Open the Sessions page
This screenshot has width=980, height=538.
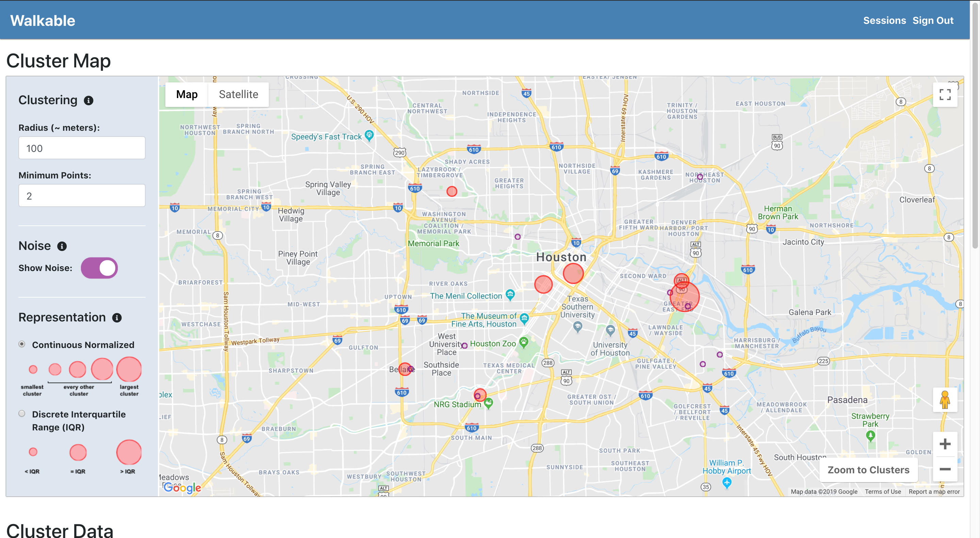[x=884, y=20]
